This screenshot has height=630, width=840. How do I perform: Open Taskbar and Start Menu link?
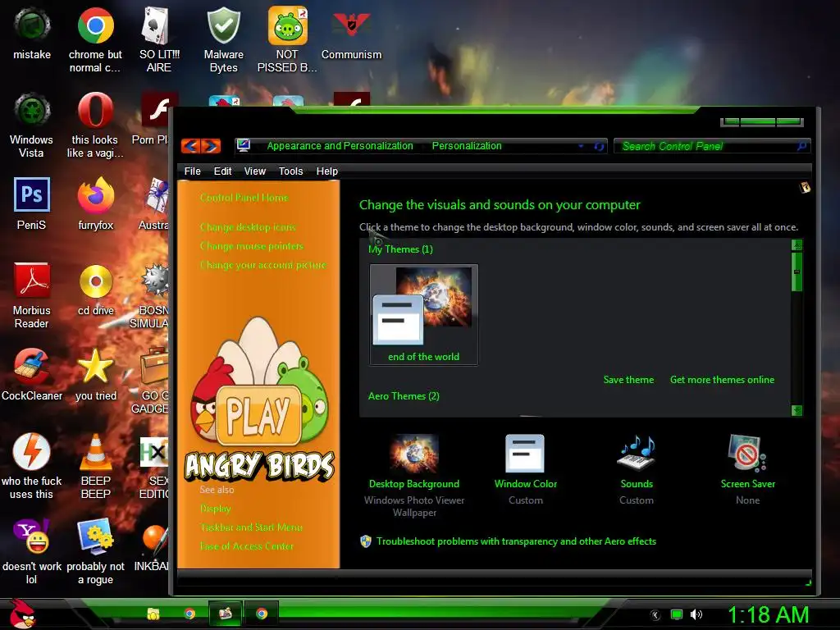click(x=251, y=527)
